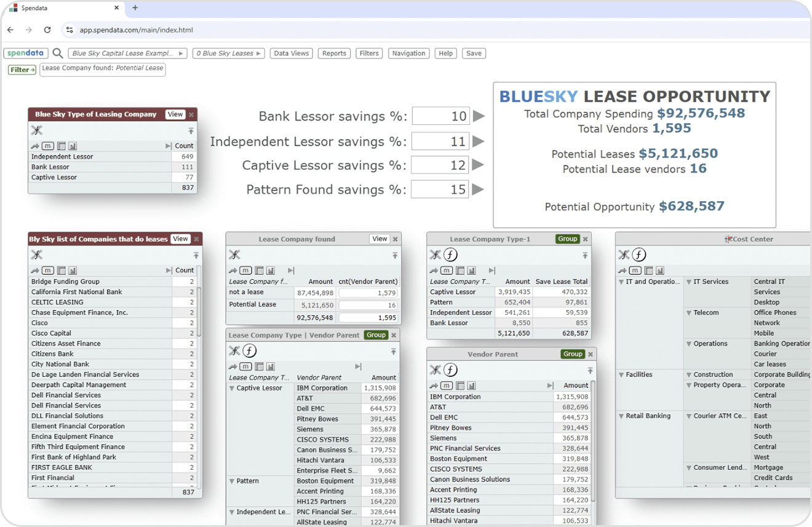
Task: Open the Reports menu
Action: (x=334, y=53)
